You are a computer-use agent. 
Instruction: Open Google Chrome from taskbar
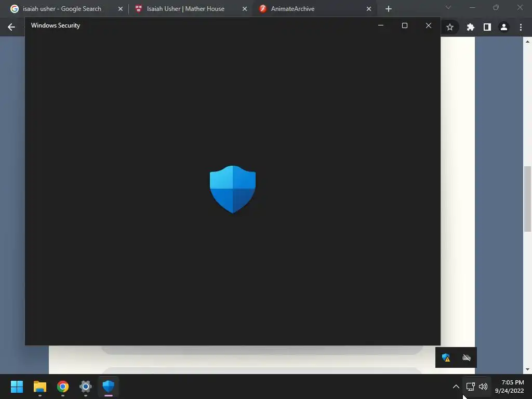click(x=63, y=387)
